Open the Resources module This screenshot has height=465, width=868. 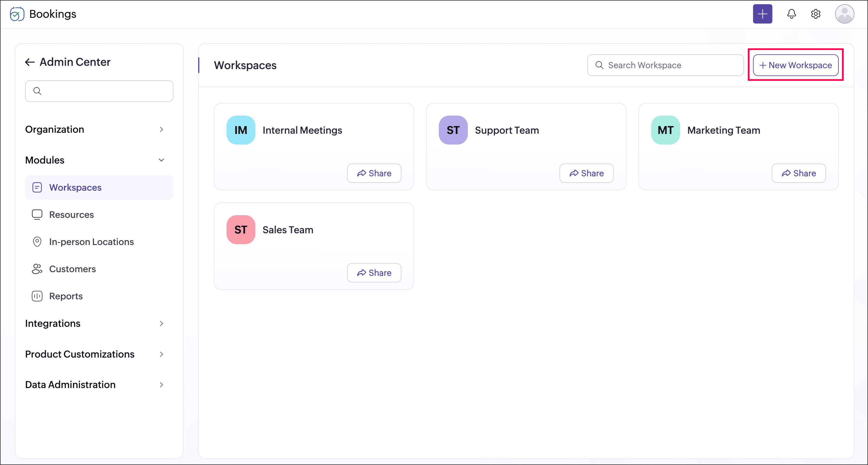[71, 215]
